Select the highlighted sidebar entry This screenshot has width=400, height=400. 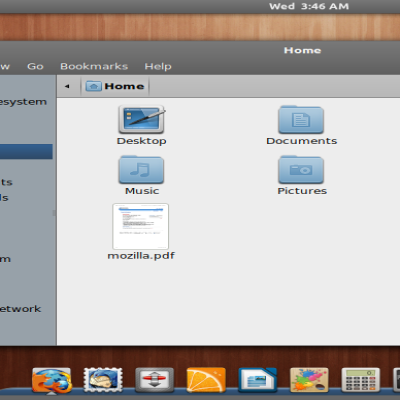[26, 152]
